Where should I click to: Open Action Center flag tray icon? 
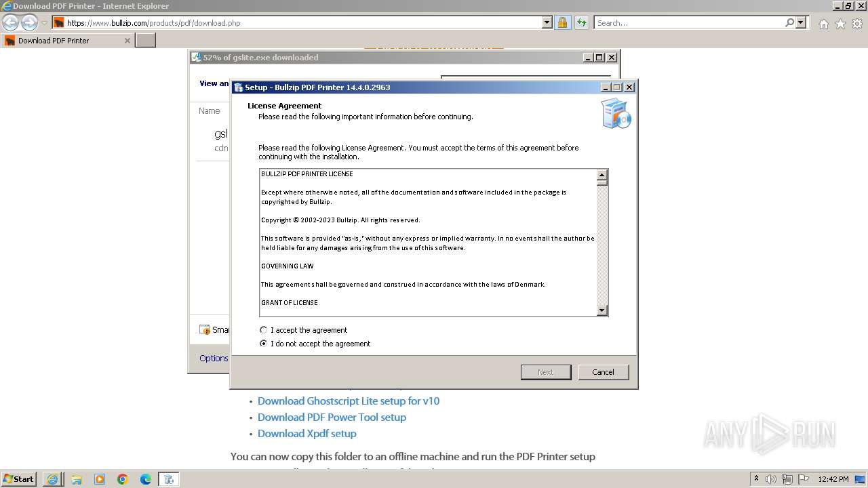point(804,479)
